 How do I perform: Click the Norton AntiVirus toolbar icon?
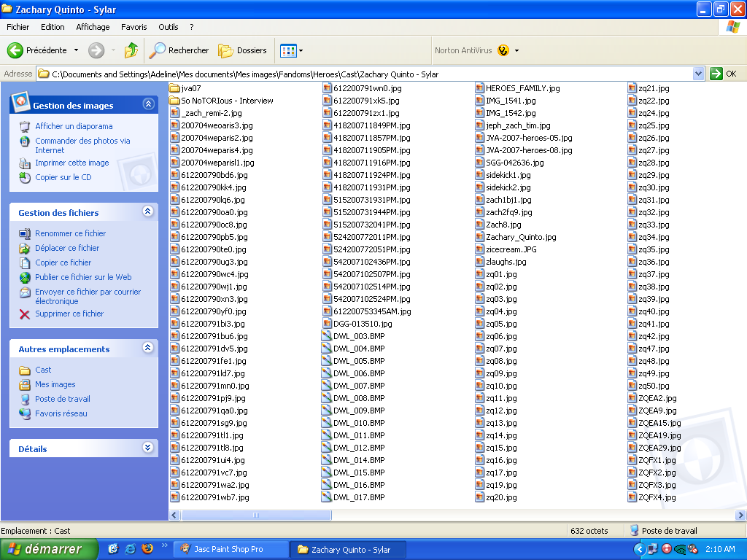(x=503, y=50)
